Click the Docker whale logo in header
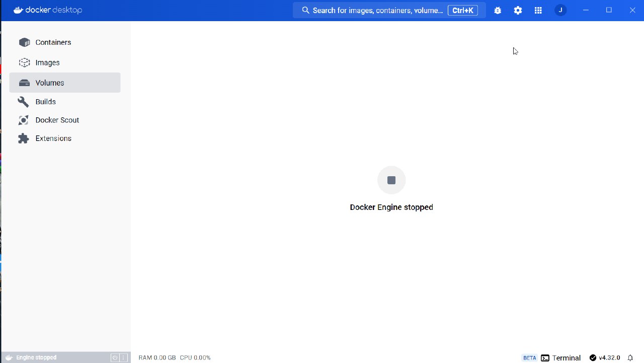644x363 pixels. pos(18,10)
